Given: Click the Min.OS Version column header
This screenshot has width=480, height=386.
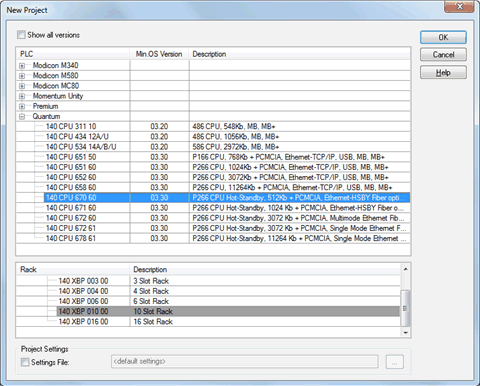Looking at the screenshot, I should (x=159, y=54).
